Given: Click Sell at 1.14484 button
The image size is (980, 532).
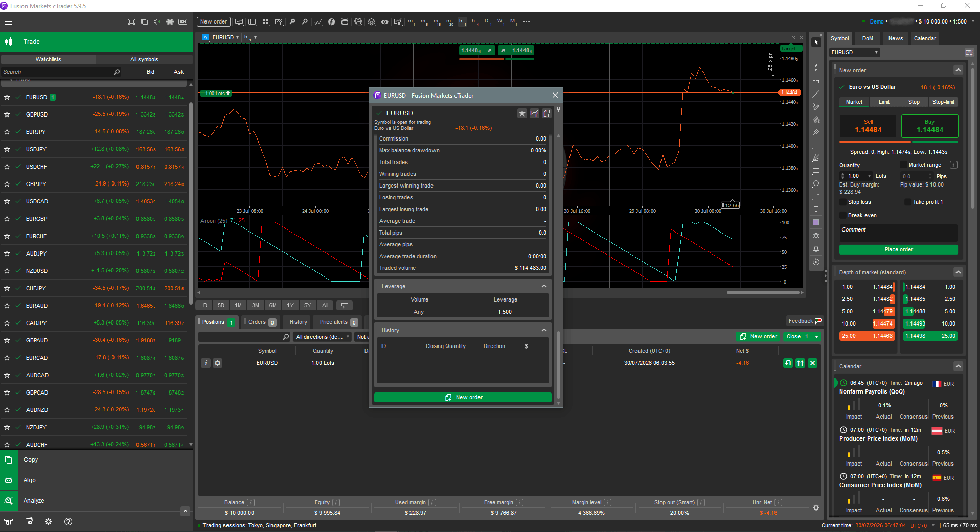Looking at the screenshot, I should tap(868, 126).
